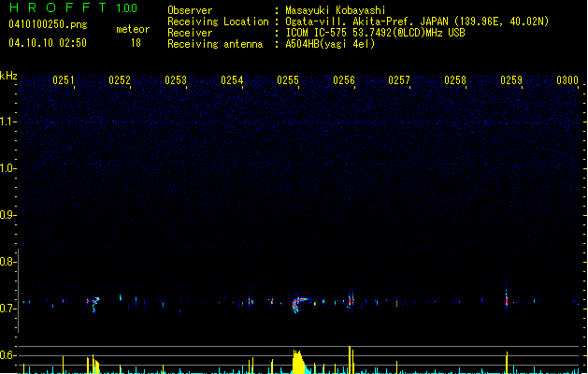Screen dimensions: 588x374
Task: Click the receiver ICOM IC-575 text
Action: (x=375, y=33)
